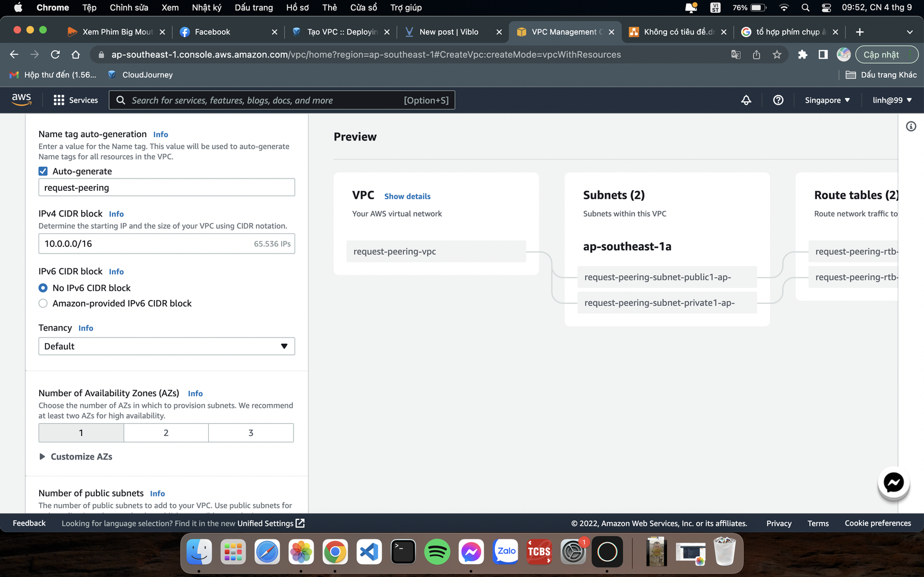Click the Feedback button in footer

[x=29, y=523]
